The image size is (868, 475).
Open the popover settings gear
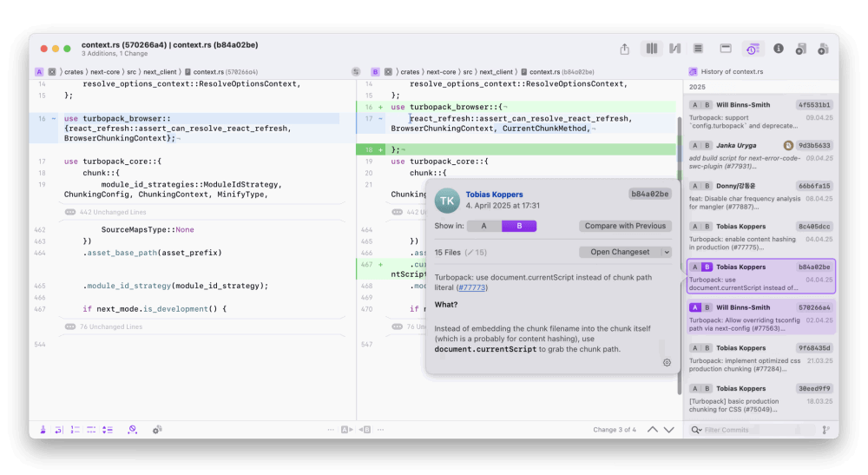[667, 363]
